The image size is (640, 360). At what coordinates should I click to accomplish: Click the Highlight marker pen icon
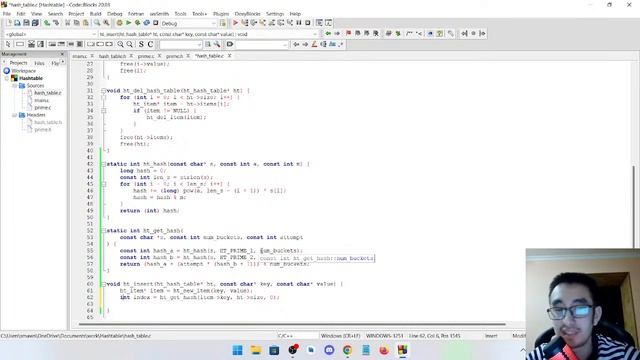[314, 44]
